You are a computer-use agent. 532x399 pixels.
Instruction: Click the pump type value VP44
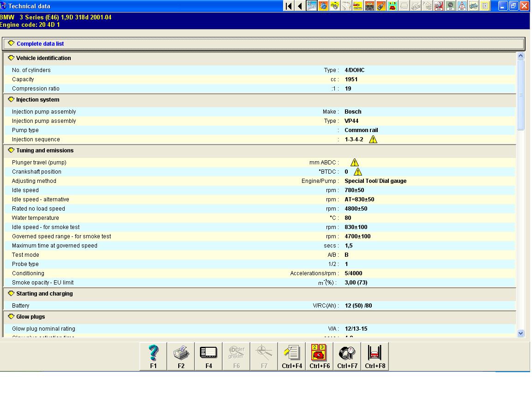(351, 121)
